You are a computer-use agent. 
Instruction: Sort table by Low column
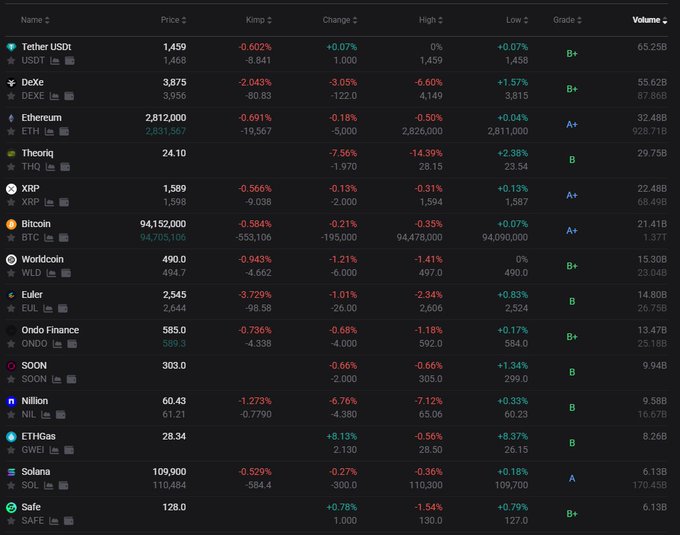click(x=517, y=20)
